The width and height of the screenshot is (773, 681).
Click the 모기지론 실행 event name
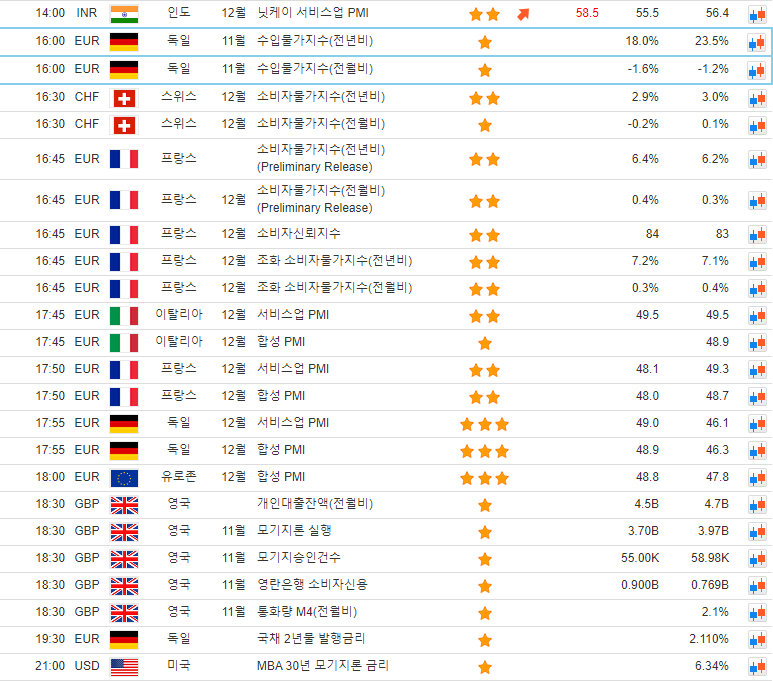pos(294,530)
